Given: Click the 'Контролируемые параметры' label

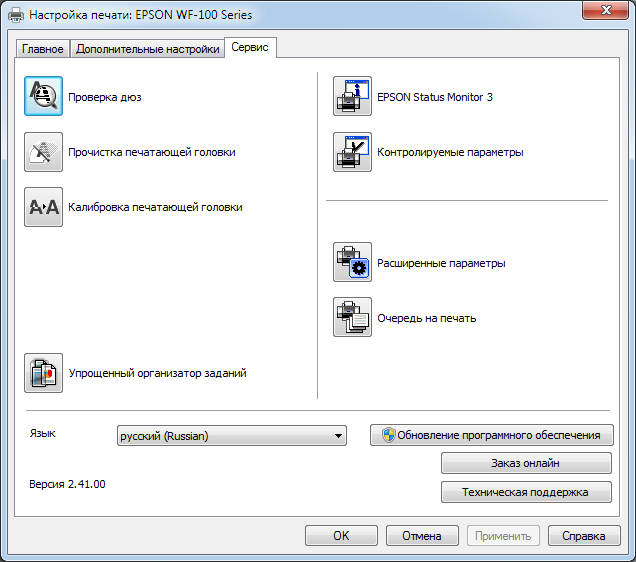Looking at the screenshot, I should click(x=450, y=152).
